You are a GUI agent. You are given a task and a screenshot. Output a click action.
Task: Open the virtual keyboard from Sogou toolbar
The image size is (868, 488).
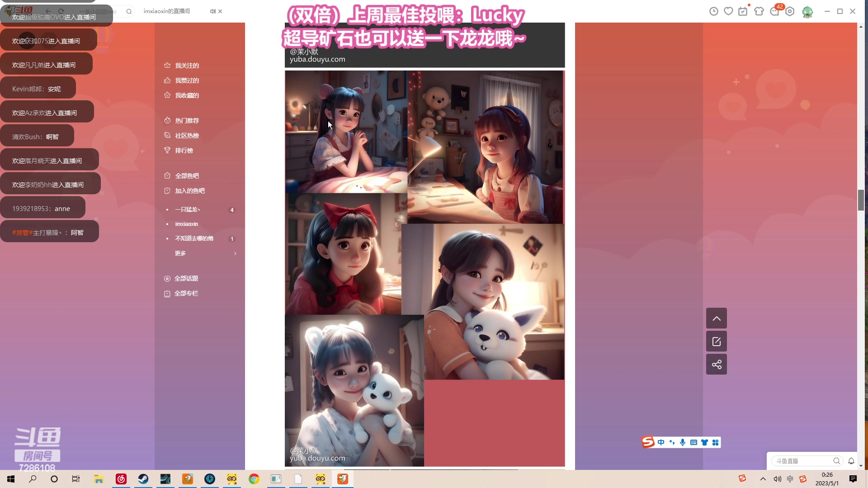click(x=693, y=442)
